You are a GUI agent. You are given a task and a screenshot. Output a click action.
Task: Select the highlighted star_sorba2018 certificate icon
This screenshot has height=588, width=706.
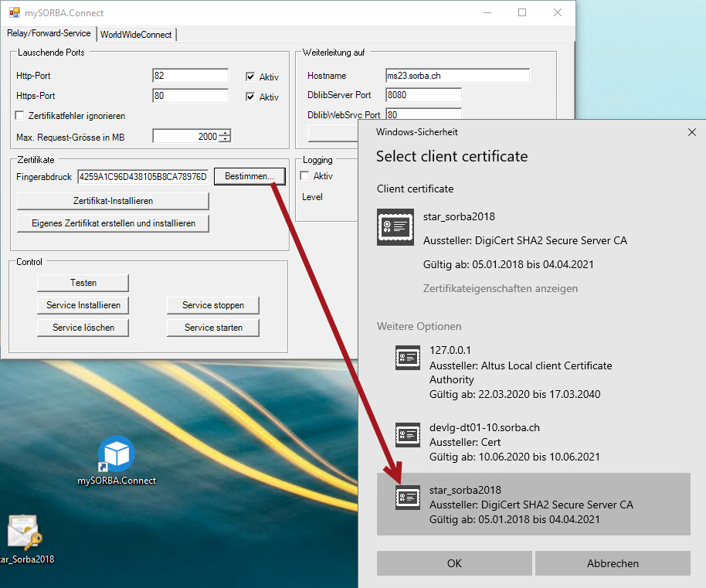click(x=408, y=497)
